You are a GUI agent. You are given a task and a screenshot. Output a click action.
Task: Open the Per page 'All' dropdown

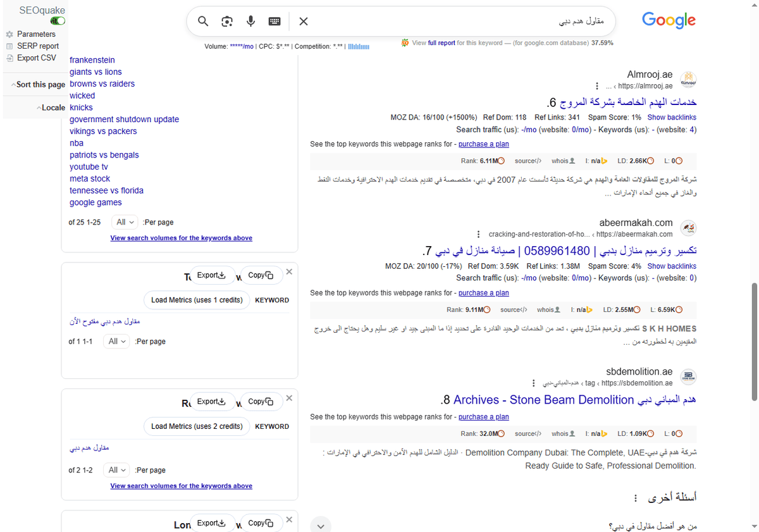point(124,222)
